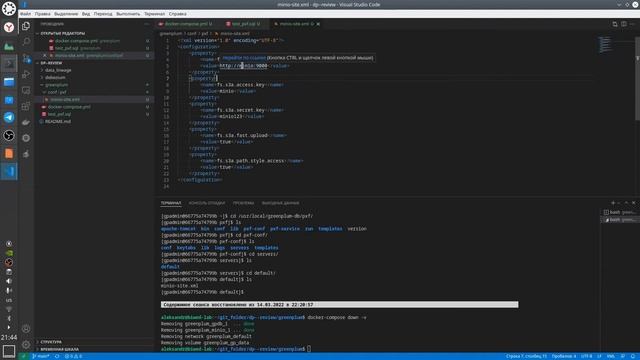Switch to the Output panel tab
The width and height of the screenshot is (640, 360).
point(280,203)
